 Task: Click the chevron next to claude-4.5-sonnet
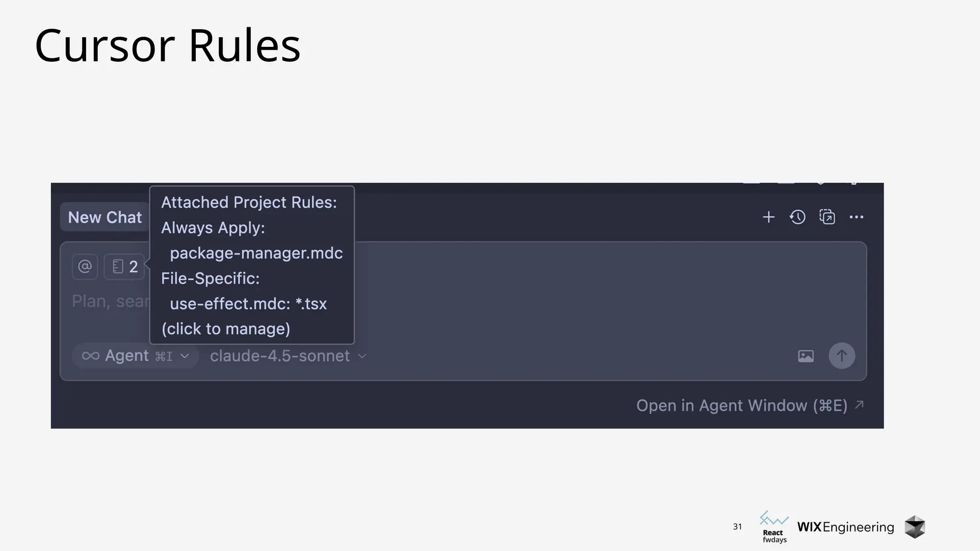coord(362,356)
